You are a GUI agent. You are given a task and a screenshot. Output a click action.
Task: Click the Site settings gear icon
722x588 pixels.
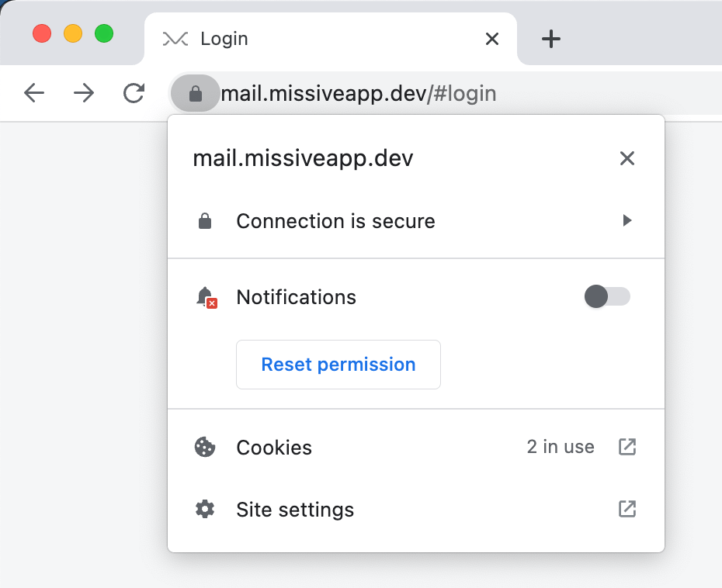coord(205,510)
